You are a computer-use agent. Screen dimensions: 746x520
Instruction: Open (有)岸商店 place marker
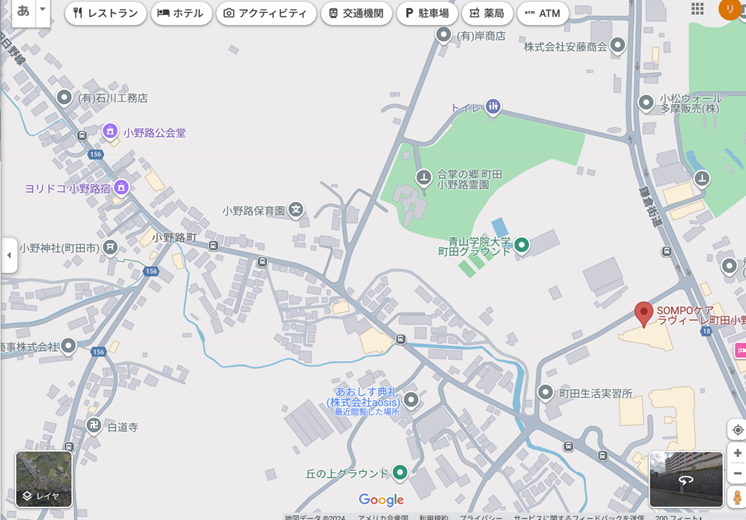pyautogui.click(x=443, y=35)
